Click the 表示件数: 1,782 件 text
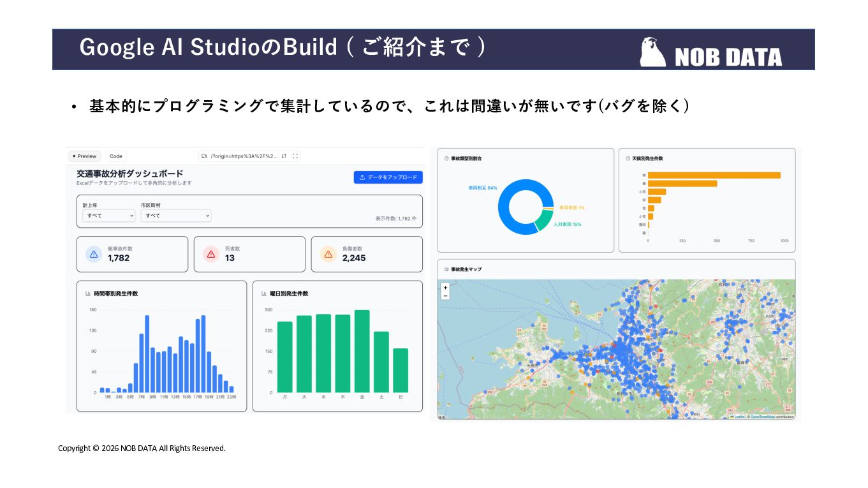 click(x=396, y=219)
